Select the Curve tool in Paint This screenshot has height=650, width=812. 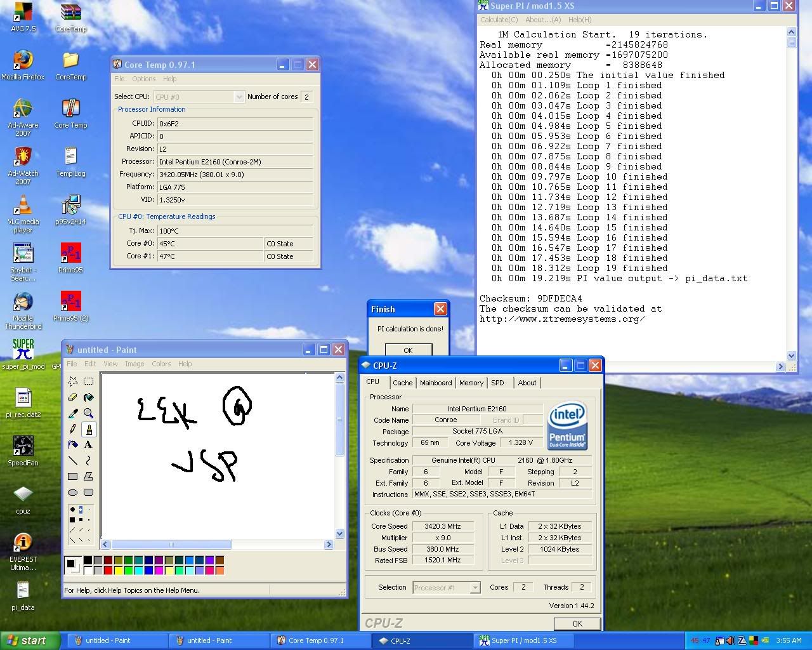pos(88,460)
